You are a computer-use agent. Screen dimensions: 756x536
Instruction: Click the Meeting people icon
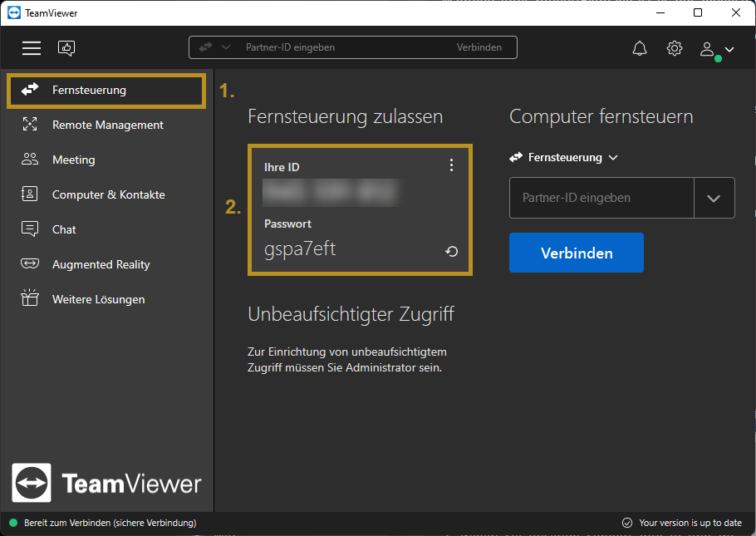(x=30, y=160)
